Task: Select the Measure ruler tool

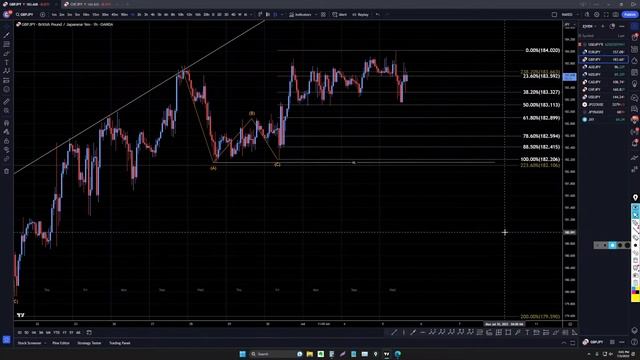Action: click(x=7, y=102)
